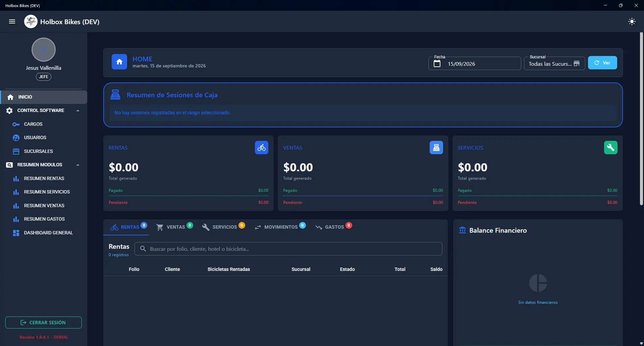Open Resumen Gastos report
The image size is (644, 346).
click(x=44, y=219)
